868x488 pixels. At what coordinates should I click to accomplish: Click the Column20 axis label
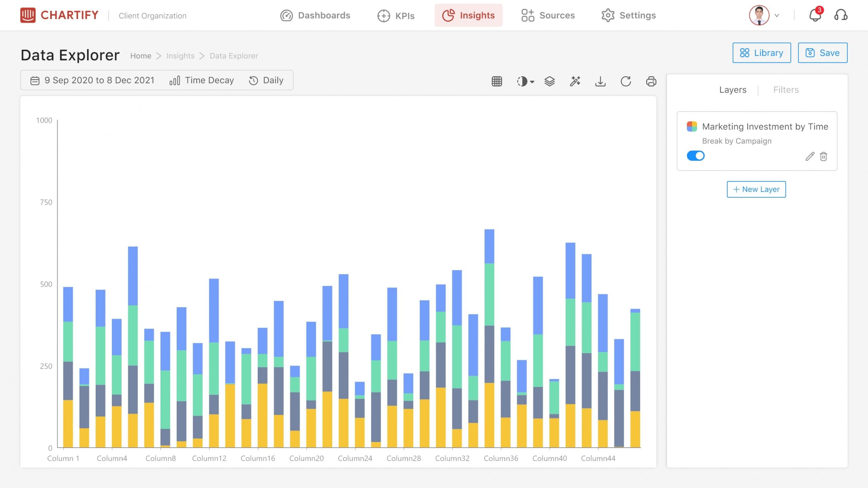coord(306,458)
